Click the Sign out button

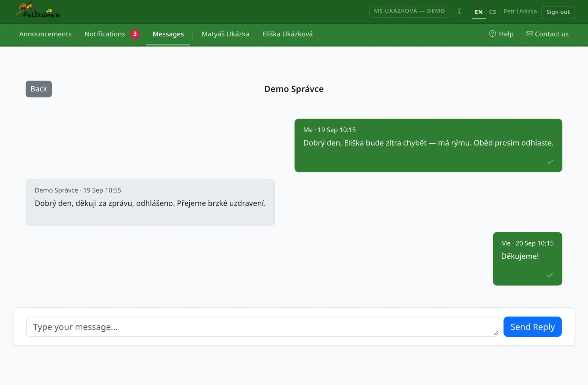558,12
